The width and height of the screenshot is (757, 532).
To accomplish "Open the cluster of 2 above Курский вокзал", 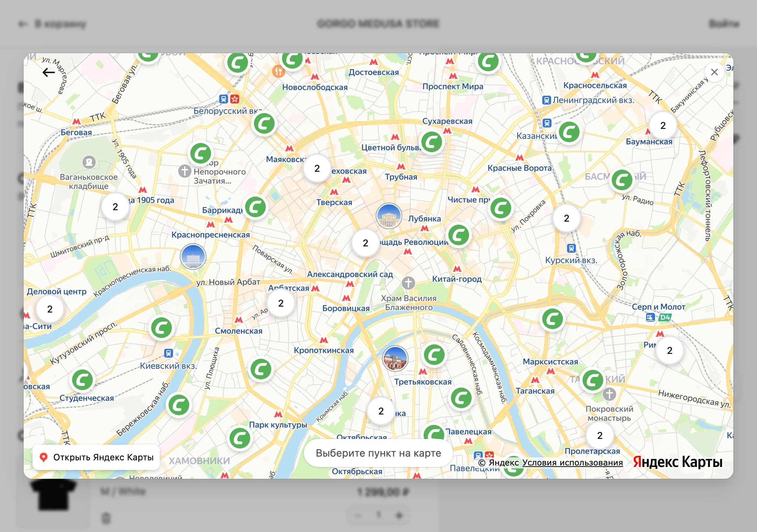I will [567, 218].
